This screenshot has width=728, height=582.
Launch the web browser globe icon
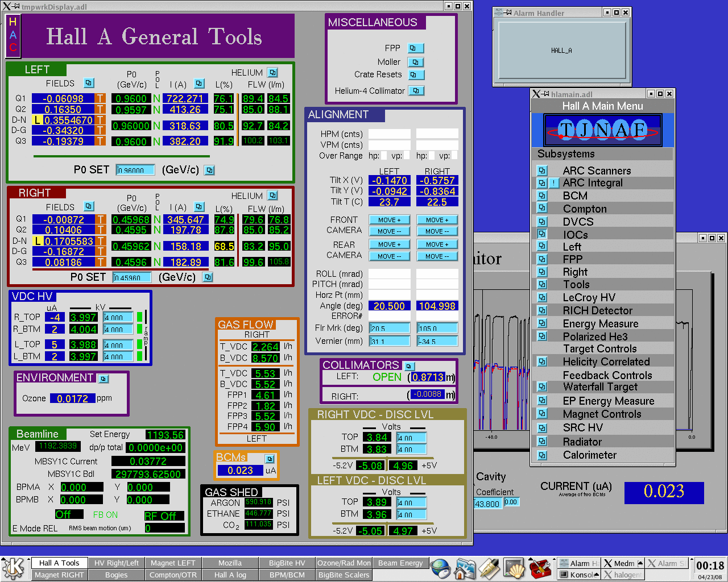440,568
